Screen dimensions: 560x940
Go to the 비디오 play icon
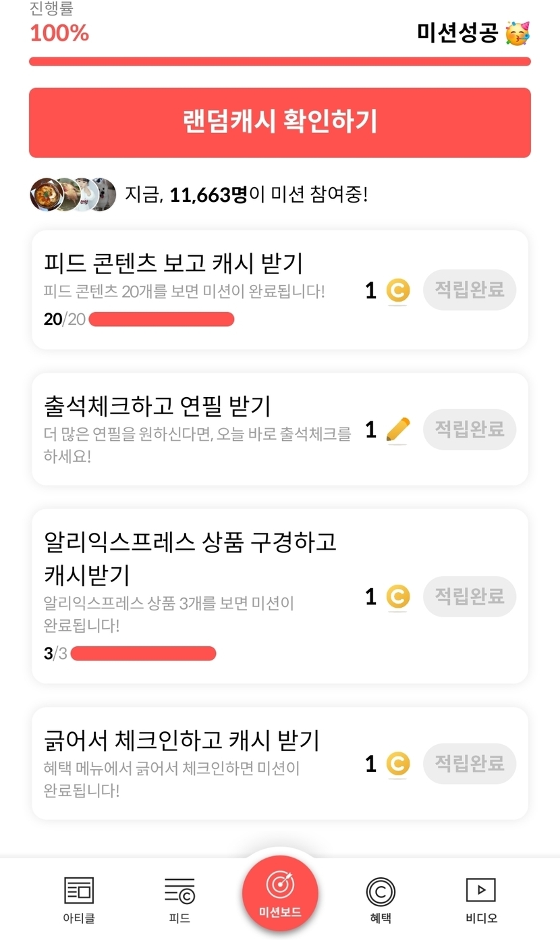481,890
